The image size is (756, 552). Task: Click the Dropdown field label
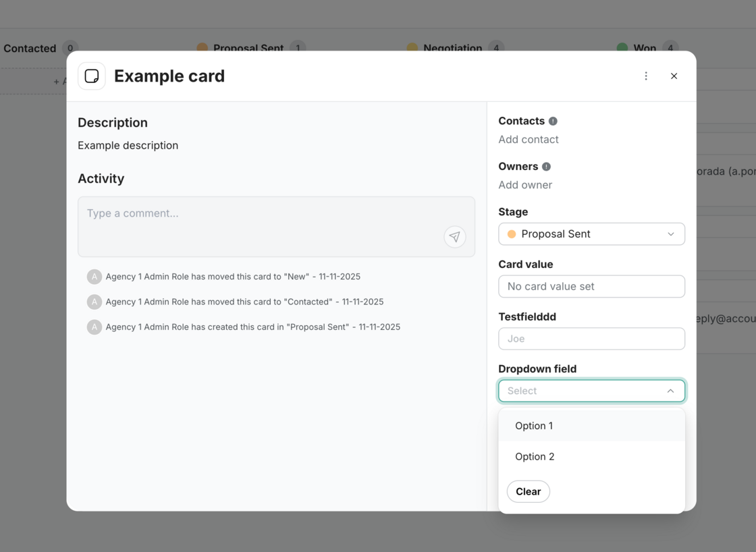[537, 369]
